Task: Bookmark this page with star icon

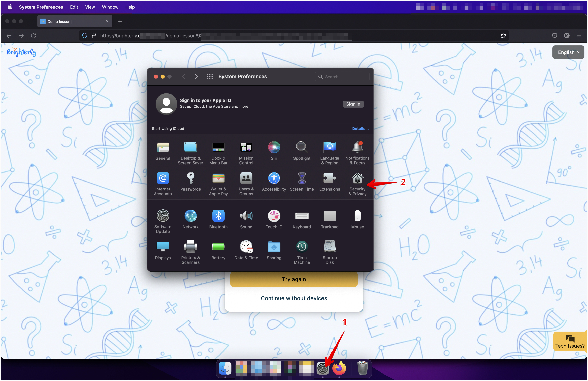Action: [x=503, y=36]
